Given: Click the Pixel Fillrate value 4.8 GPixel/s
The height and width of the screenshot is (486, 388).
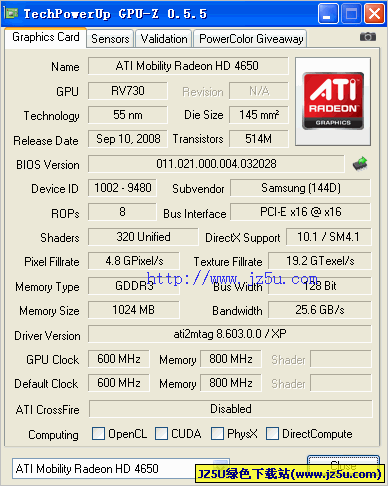Looking at the screenshot, I should 134,261.
